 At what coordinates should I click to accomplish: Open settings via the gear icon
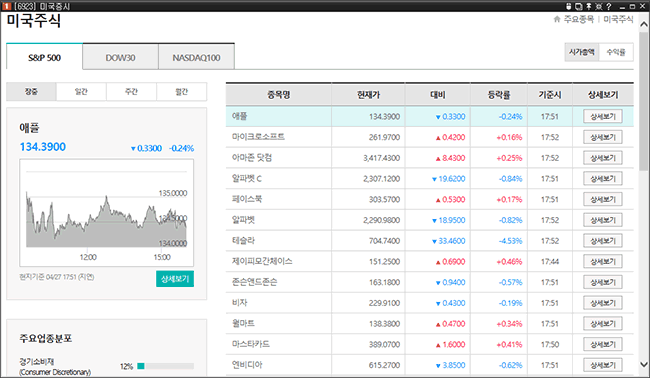599,6
